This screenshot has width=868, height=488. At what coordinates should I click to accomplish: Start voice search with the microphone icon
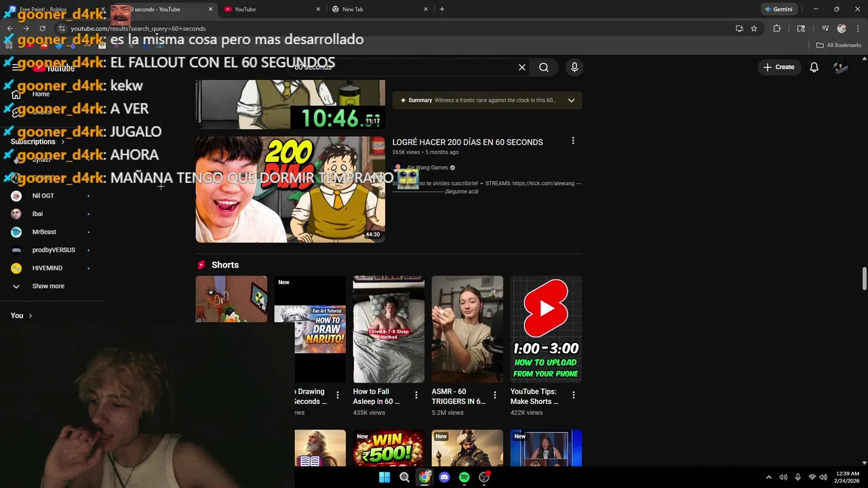(x=574, y=67)
